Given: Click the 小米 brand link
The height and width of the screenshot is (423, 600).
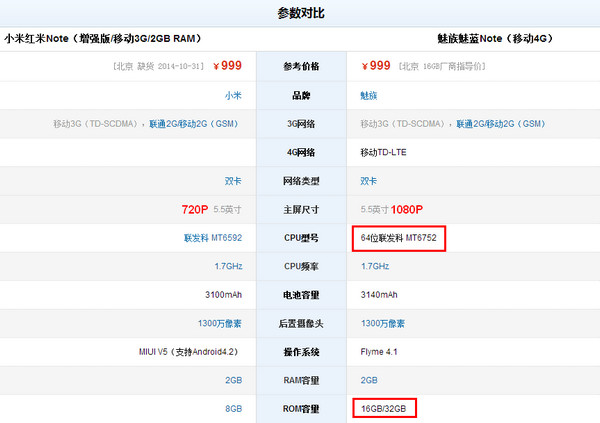Looking at the screenshot, I should (x=233, y=95).
